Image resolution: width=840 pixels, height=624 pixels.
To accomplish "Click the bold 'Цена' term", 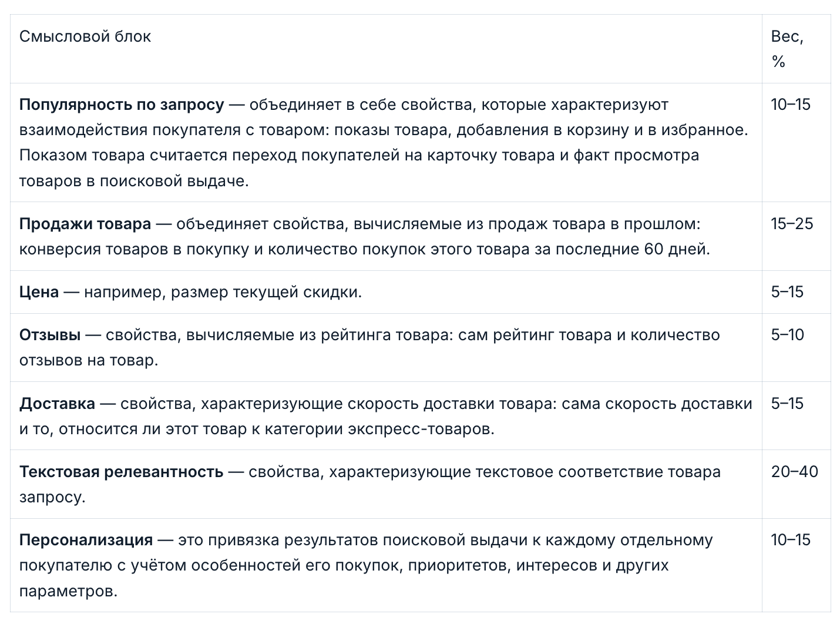I will point(39,292).
